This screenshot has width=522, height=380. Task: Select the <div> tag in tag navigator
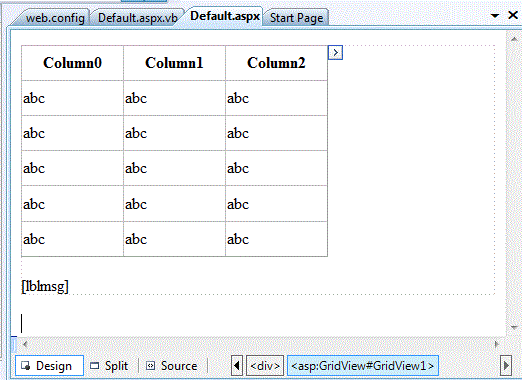point(265,366)
